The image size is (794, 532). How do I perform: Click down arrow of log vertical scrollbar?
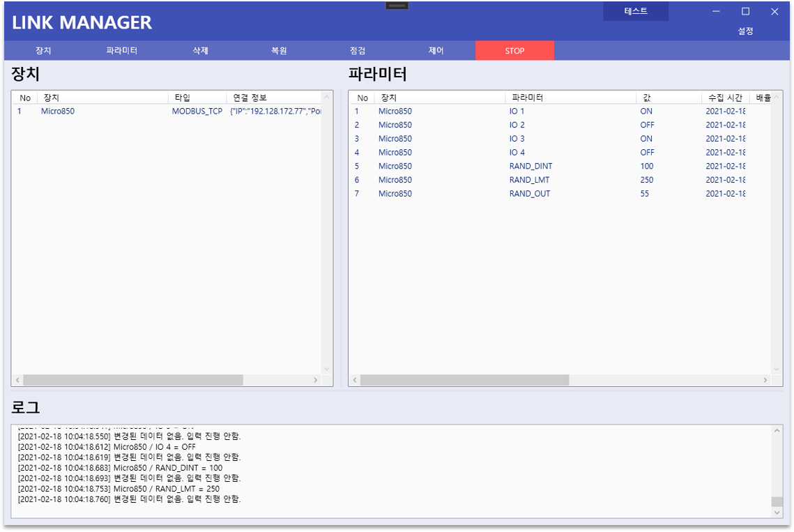coord(777,512)
